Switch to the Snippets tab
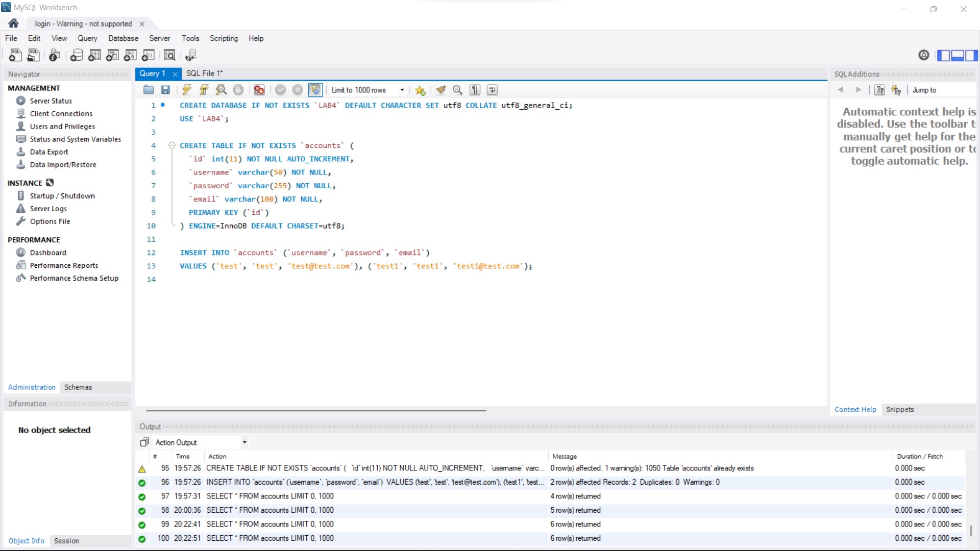Screen dimensions: 980x551 [x=900, y=409]
